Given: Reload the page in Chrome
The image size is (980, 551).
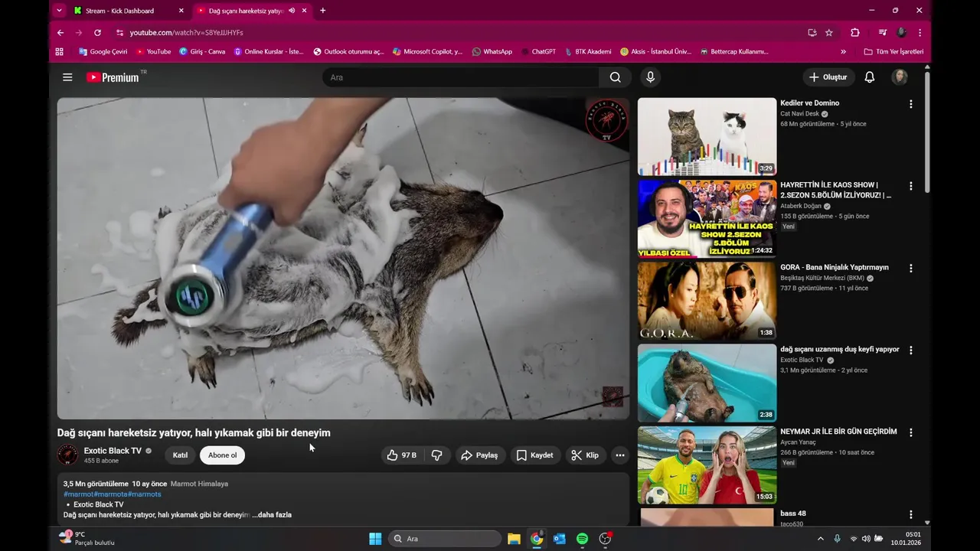Looking at the screenshot, I should click(x=97, y=33).
